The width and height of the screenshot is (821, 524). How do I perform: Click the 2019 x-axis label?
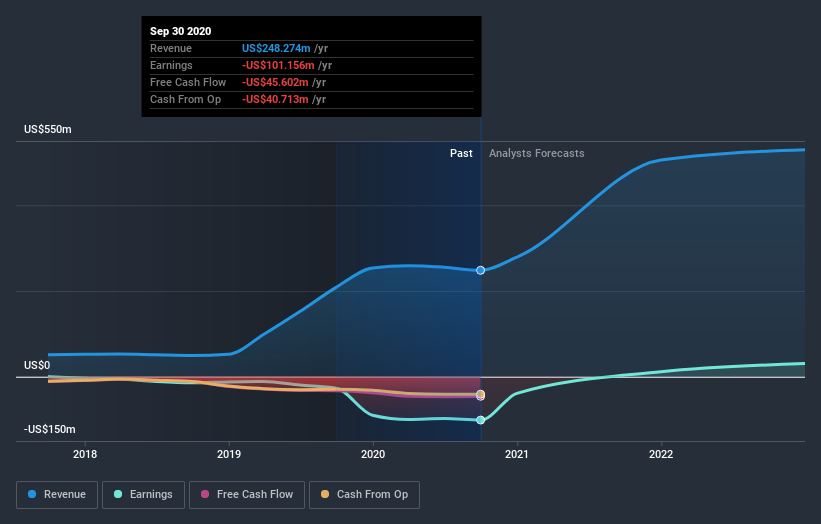229,454
